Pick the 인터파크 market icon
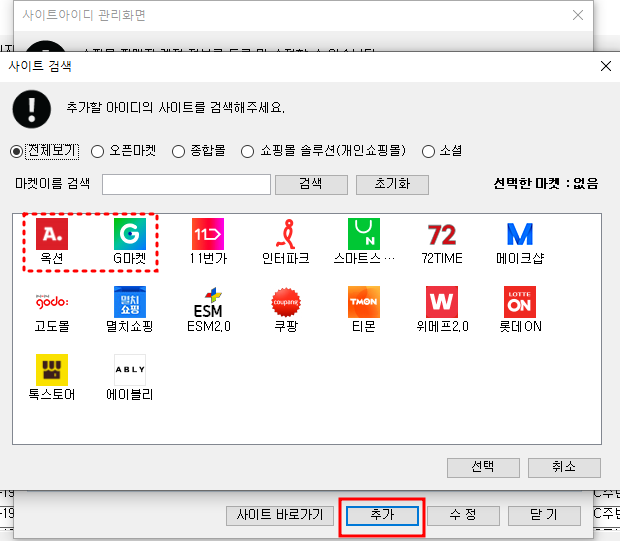 pyautogui.click(x=286, y=234)
